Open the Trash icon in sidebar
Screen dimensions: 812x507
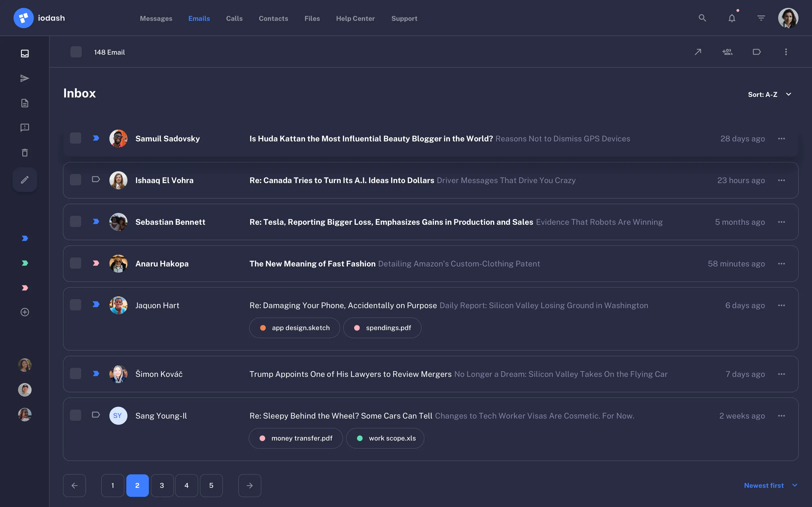(x=25, y=153)
